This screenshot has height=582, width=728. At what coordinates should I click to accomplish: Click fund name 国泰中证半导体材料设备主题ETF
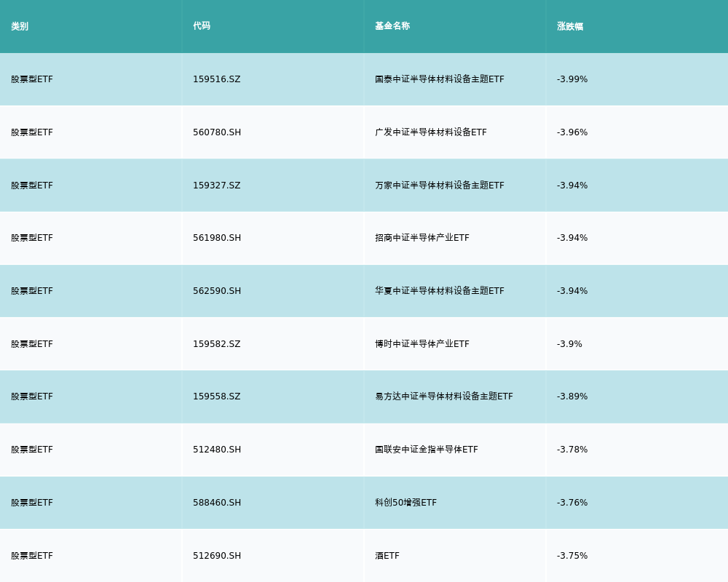point(439,79)
